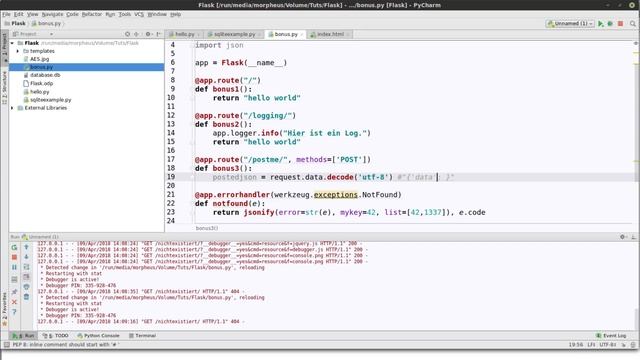The height and width of the screenshot is (360, 640).
Task: Open the Edit menu
Action: (19, 14)
